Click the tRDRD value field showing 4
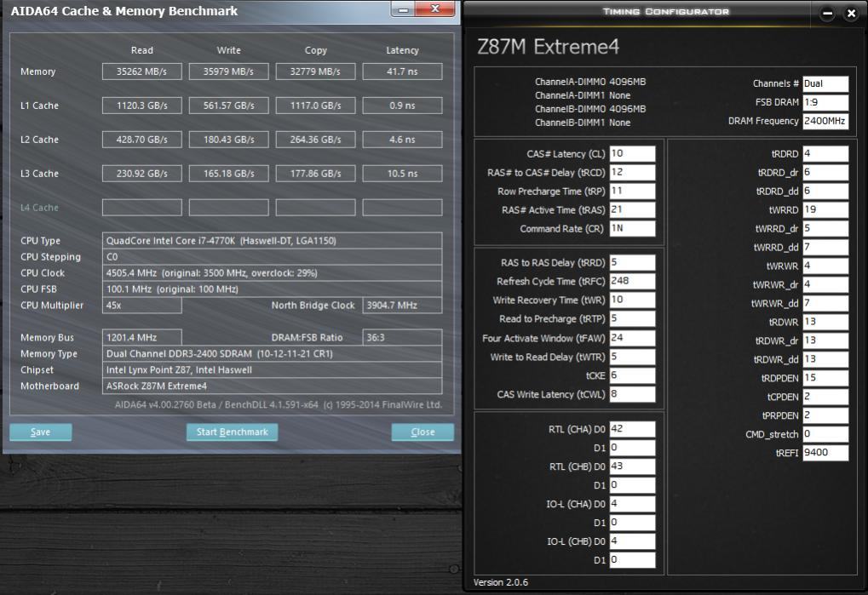The height and width of the screenshot is (595, 868). coord(825,154)
